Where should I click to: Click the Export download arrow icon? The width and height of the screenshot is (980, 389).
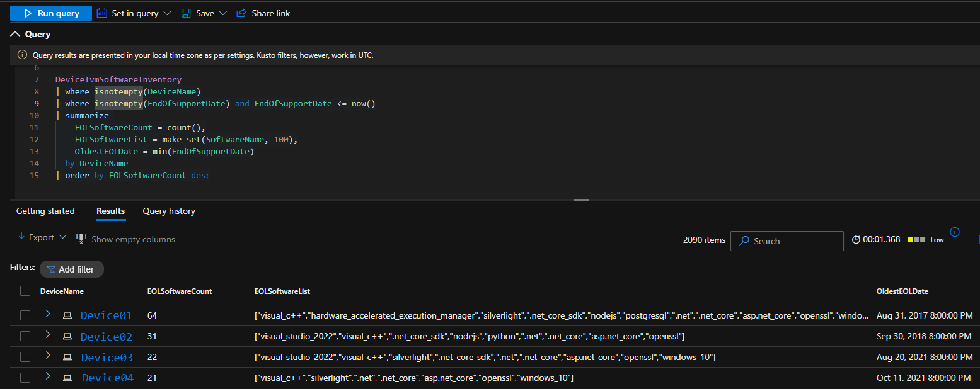click(x=21, y=237)
